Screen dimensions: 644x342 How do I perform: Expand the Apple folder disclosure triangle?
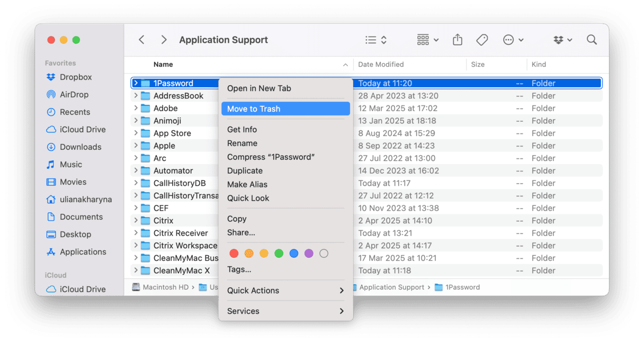[x=136, y=146]
